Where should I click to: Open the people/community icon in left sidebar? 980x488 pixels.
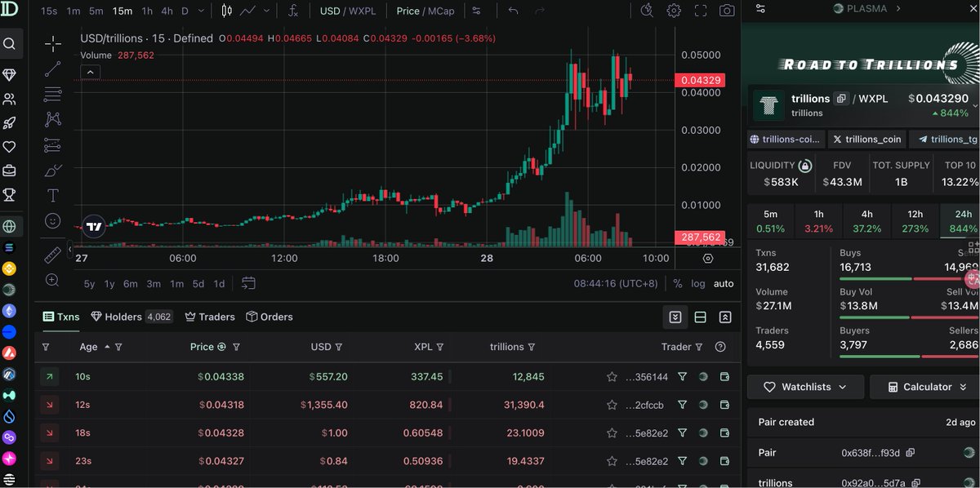coord(10,99)
